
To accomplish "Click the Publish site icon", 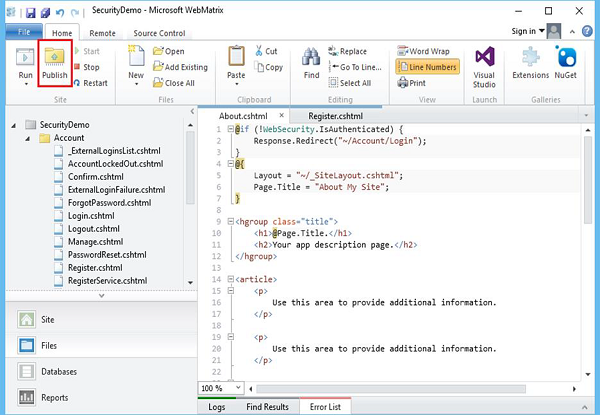I will 55,58.
